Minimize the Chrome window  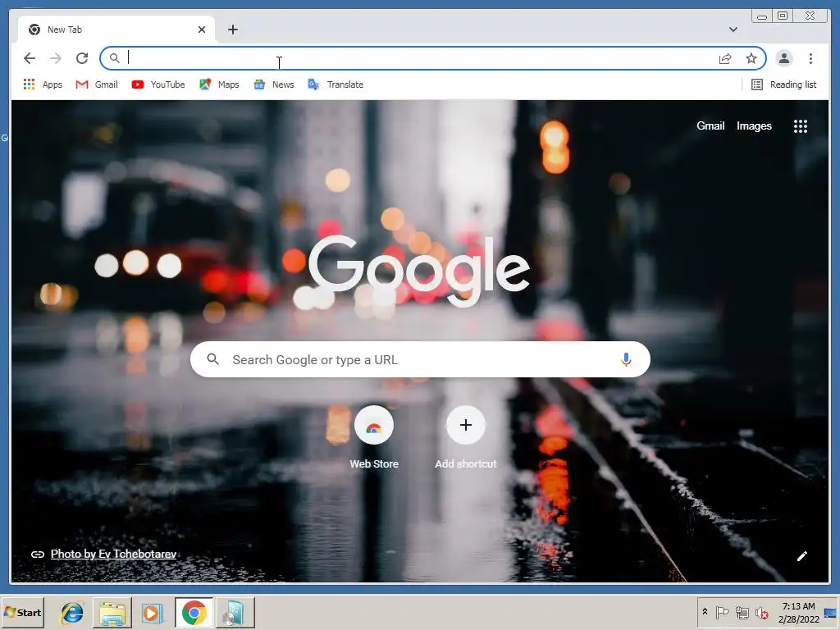tap(762, 16)
